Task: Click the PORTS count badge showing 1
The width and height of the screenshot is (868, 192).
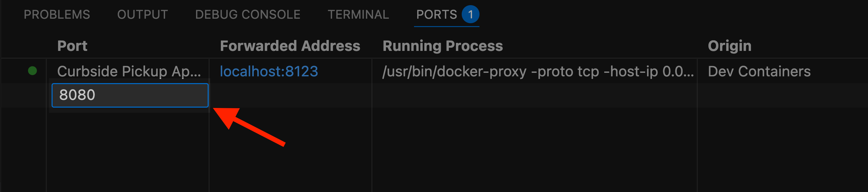Action: click(470, 14)
